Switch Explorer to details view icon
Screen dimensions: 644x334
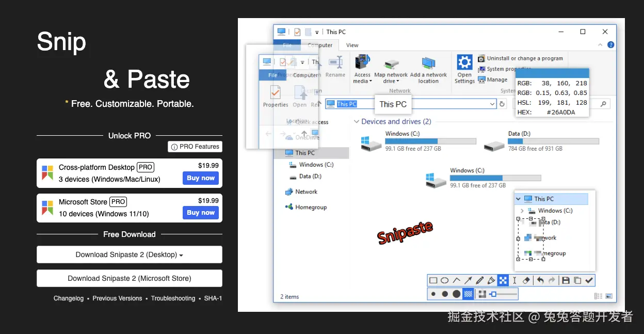598,296
